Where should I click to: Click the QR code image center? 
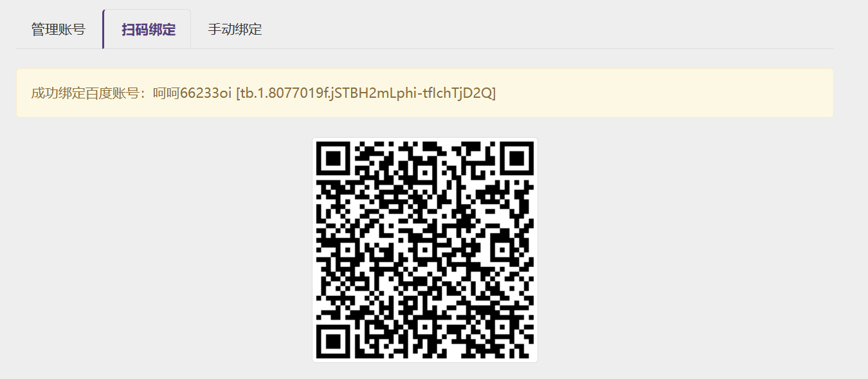(x=425, y=250)
